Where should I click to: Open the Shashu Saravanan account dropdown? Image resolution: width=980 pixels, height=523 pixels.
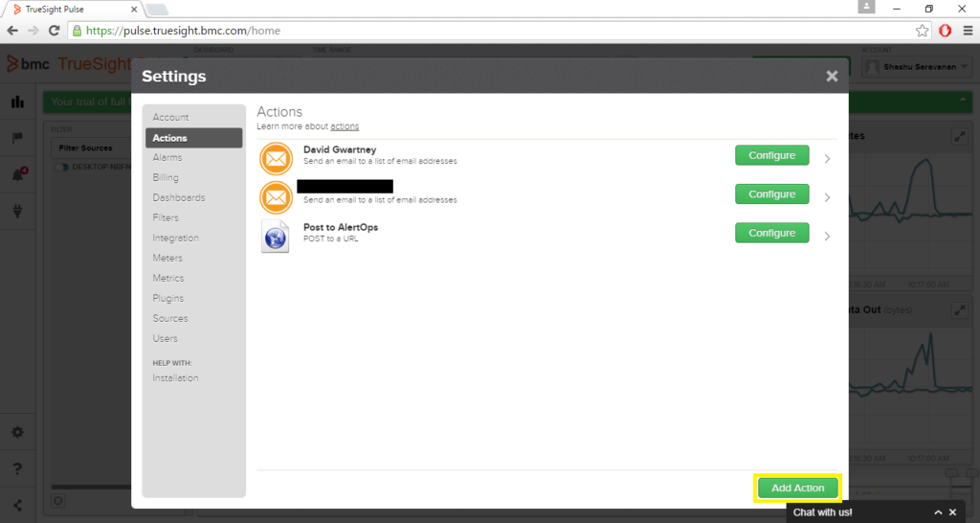coord(918,67)
